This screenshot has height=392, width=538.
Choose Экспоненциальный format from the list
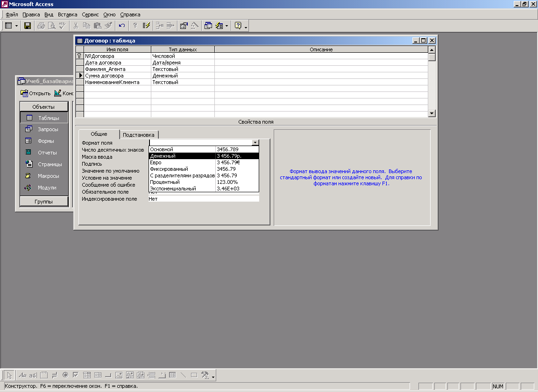click(204, 189)
